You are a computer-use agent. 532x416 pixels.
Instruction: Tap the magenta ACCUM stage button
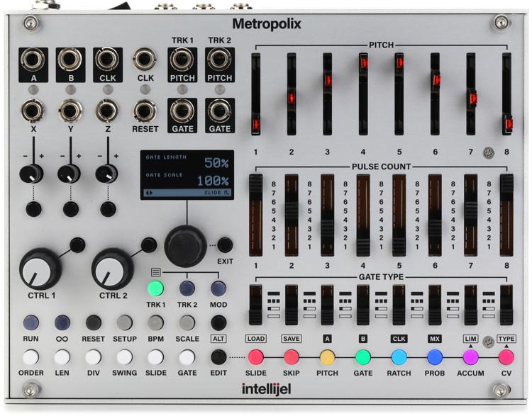click(470, 356)
